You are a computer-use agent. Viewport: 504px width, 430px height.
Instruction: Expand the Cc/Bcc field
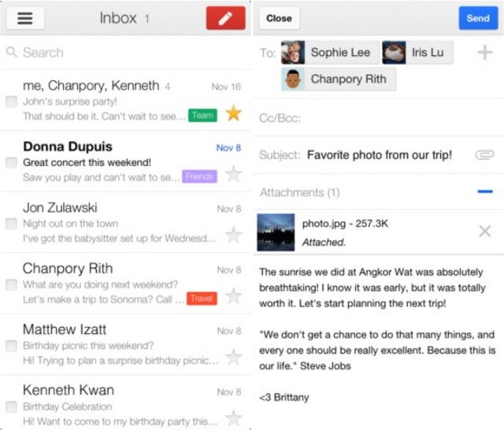point(378,118)
